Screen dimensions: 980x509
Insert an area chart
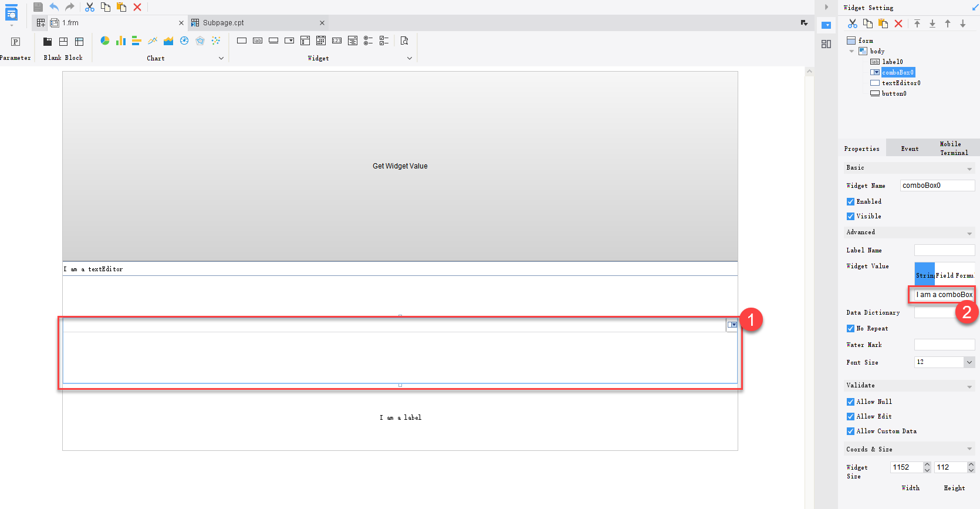tap(168, 41)
